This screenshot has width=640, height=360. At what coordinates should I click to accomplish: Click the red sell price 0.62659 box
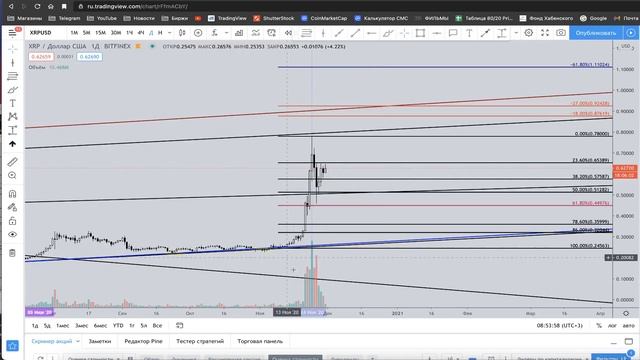[x=41, y=57]
